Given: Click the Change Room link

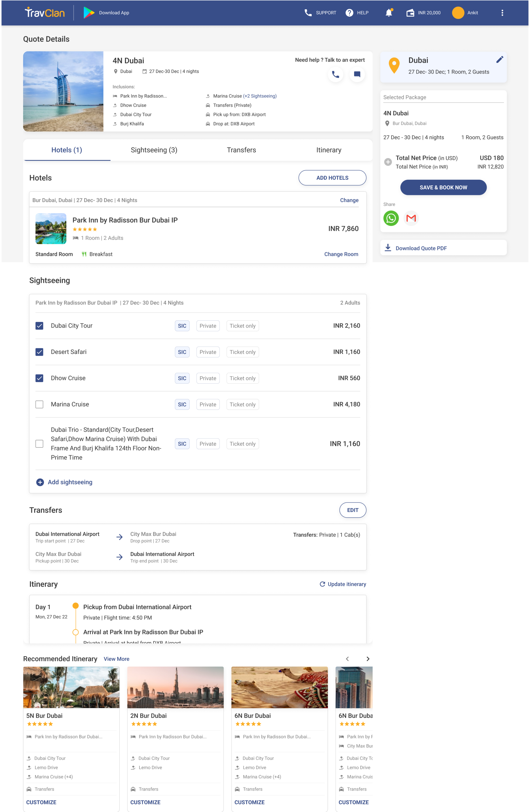Looking at the screenshot, I should (x=341, y=254).
